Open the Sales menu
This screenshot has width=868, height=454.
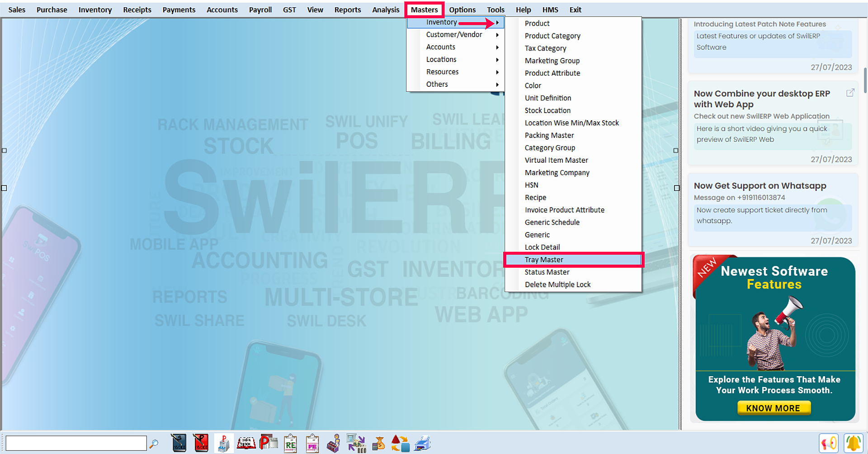coord(17,9)
